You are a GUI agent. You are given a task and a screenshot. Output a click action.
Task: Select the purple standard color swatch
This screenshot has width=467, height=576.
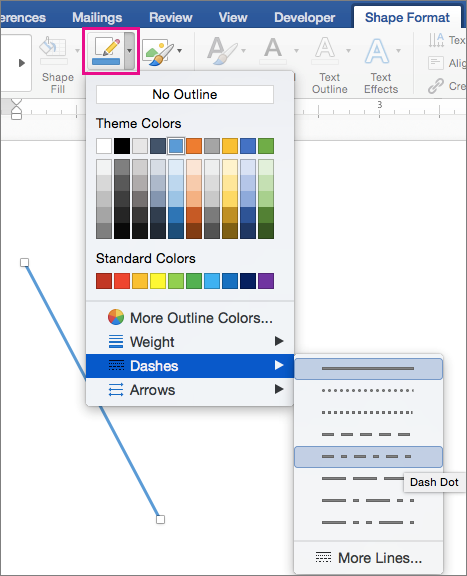(x=266, y=281)
